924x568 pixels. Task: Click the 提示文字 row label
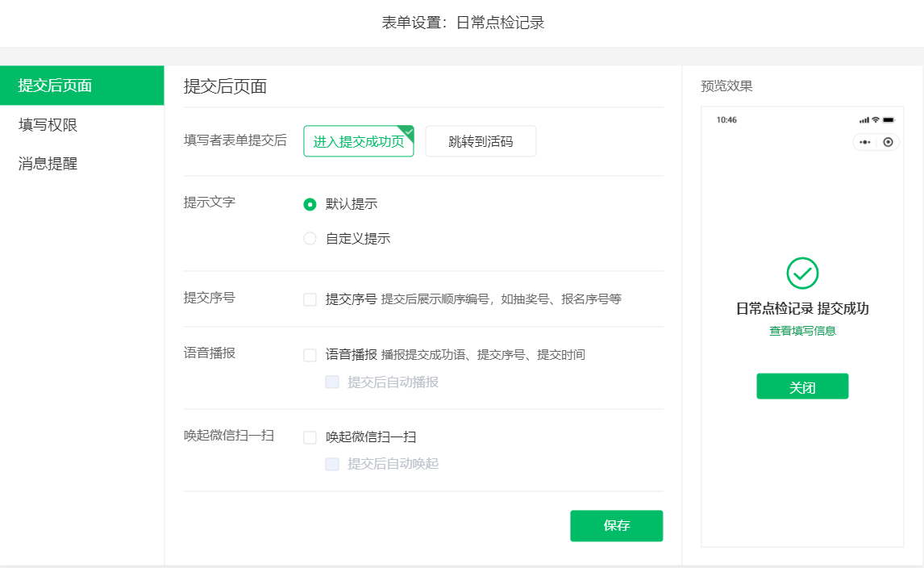209,203
